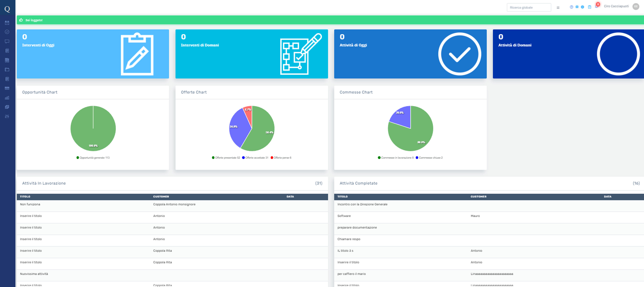Click the Offerte Chart title
This screenshot has height=287, width=644.
pos(194,92)
